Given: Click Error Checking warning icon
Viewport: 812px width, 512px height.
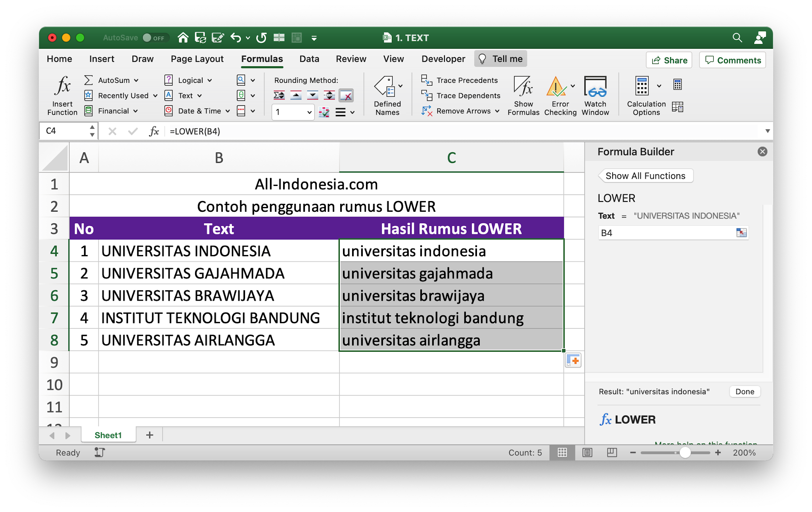Looking at the screenshot, I should (x=556, y=86).
